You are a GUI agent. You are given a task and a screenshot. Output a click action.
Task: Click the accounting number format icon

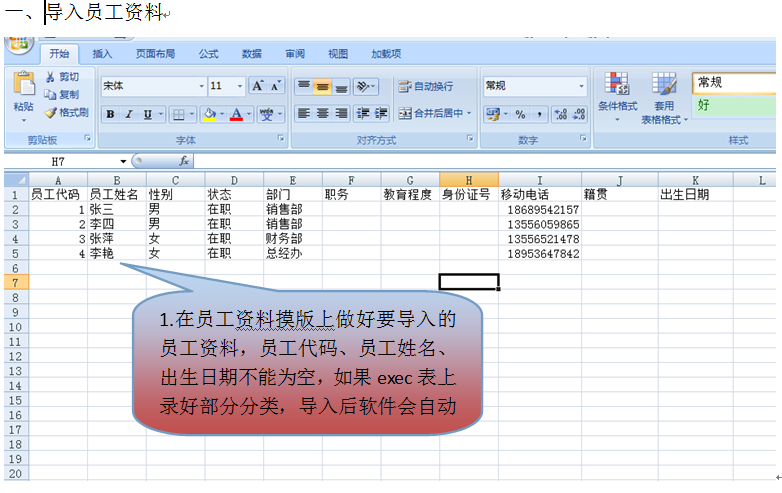coord(493,114)
